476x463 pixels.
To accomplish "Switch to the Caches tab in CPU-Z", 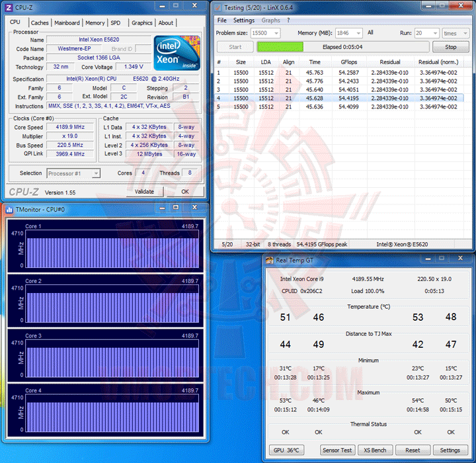I will (40, 22).
